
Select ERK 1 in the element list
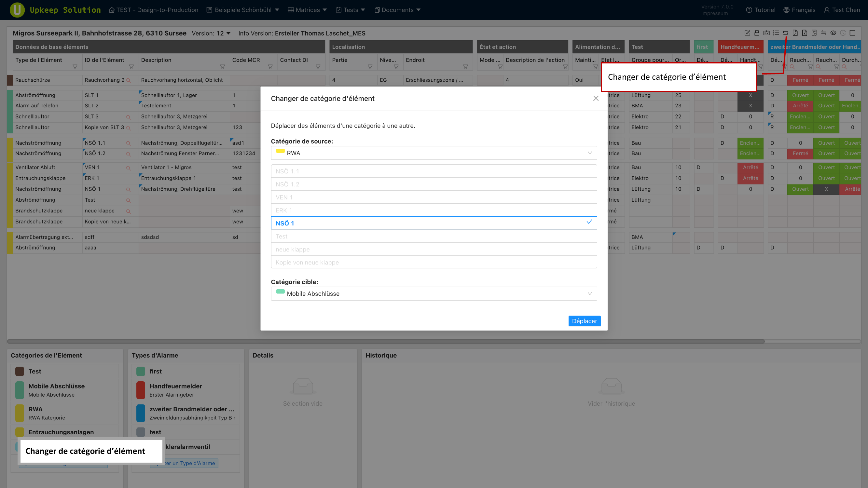434,210
